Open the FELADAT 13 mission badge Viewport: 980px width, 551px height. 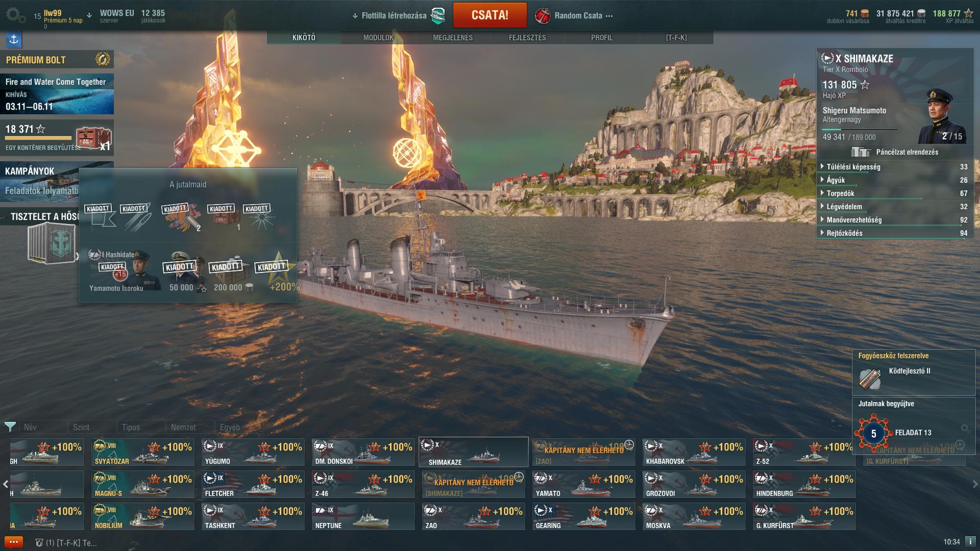(873, 433)
